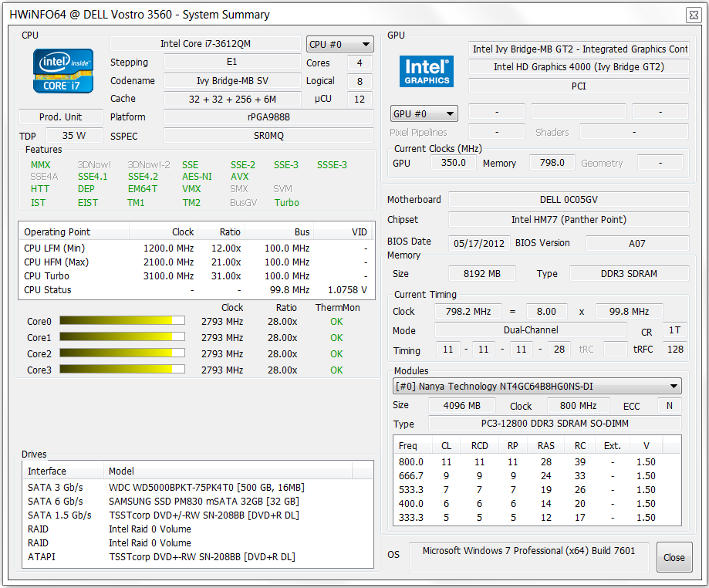Click the Bus column header

[x=279, y=232]
